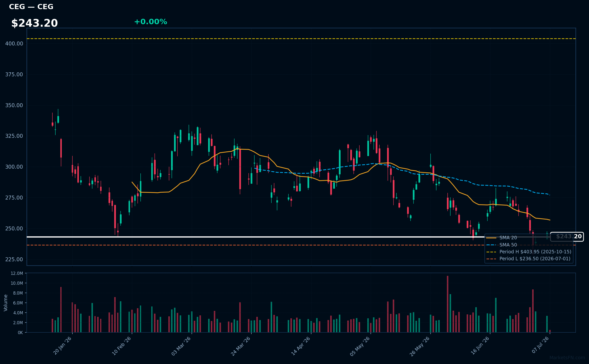Click the 10 Feb '26 date label
The height and width of the screenshot is (364, 589).
(121, 346)
